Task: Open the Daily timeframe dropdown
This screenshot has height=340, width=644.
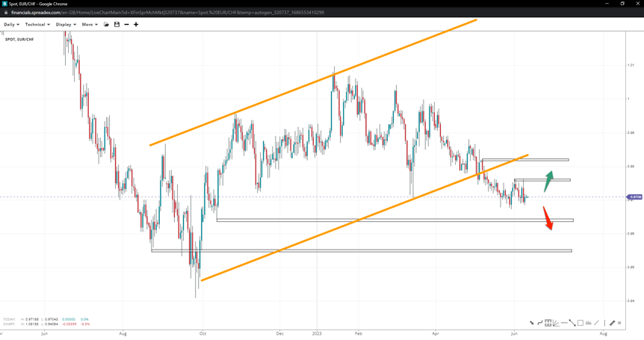Action: point(11,25)
